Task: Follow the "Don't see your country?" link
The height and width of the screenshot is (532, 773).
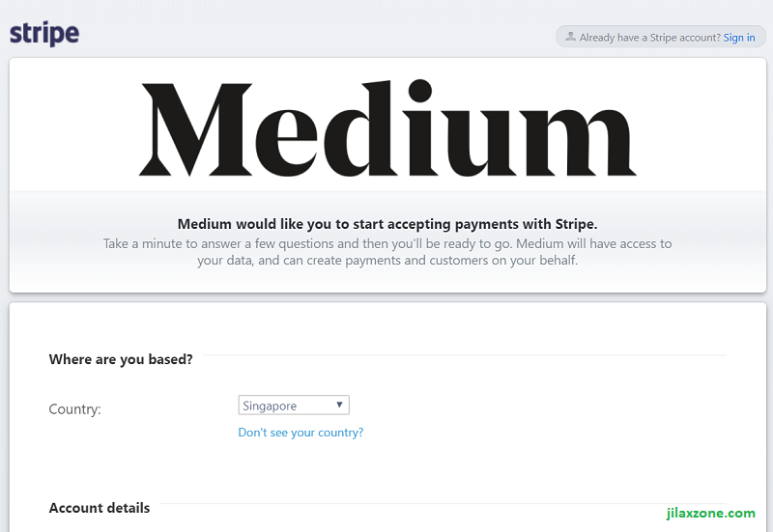Action: point(301,433)
